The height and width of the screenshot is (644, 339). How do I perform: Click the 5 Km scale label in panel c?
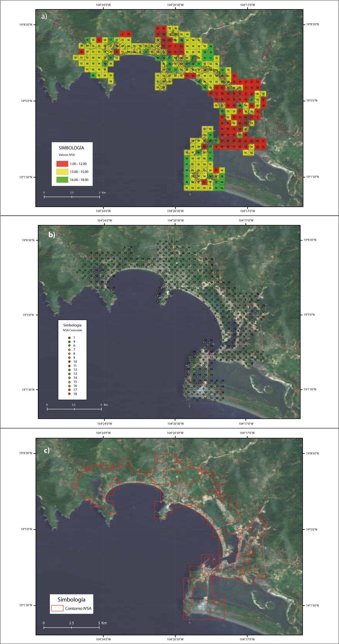[x=102, y=623]
